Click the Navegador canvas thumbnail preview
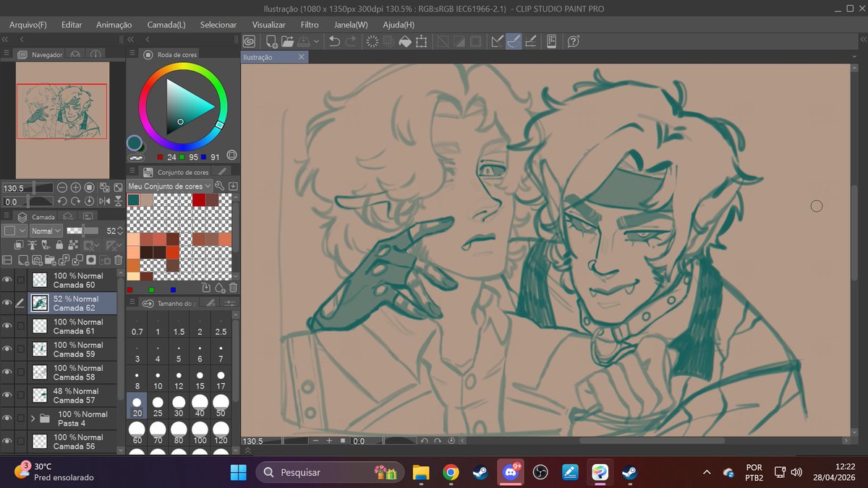Viewport: 868px width, 488px height. pyautogui.click(x=62, y=120)
